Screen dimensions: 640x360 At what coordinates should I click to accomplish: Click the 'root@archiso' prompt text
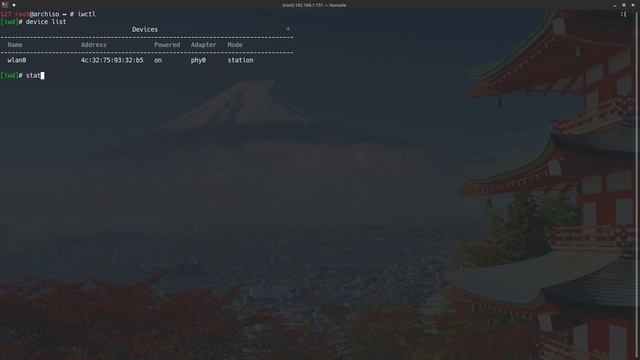point(37,14)
